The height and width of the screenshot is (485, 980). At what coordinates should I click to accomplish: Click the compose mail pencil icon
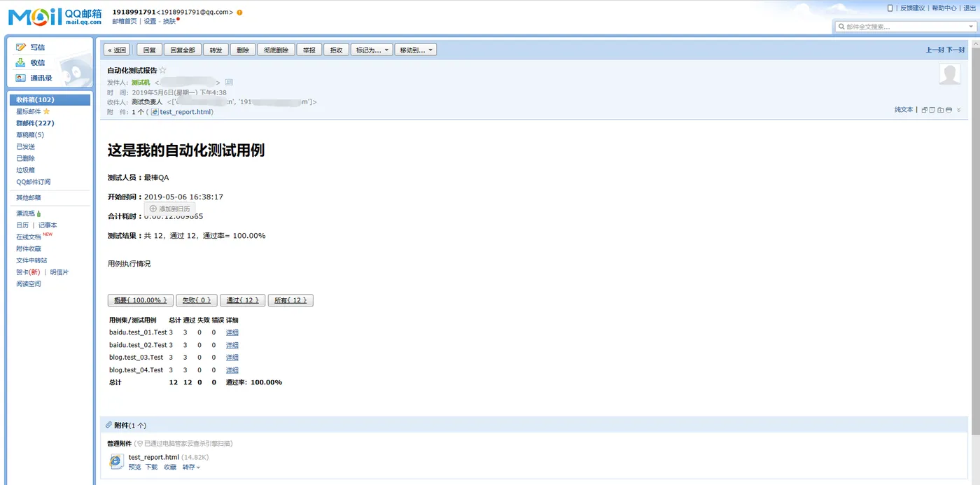(x=21, y=47)
